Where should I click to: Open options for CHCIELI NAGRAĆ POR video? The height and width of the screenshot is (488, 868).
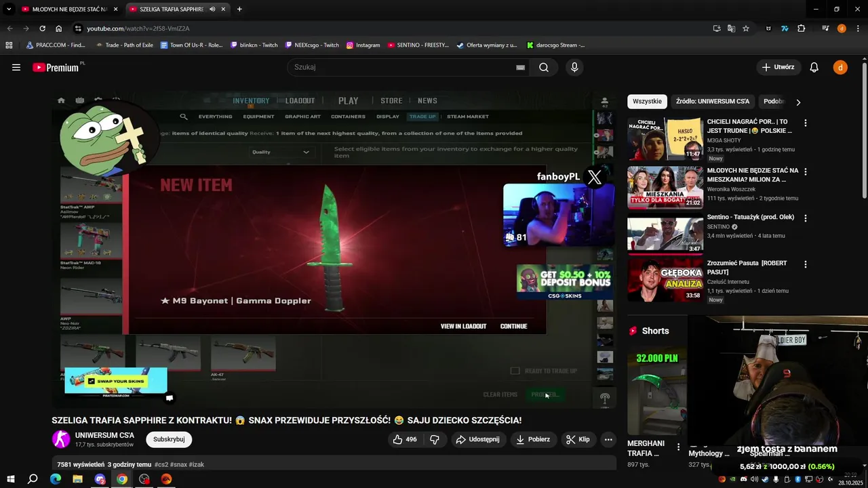[x=806, y=123]
